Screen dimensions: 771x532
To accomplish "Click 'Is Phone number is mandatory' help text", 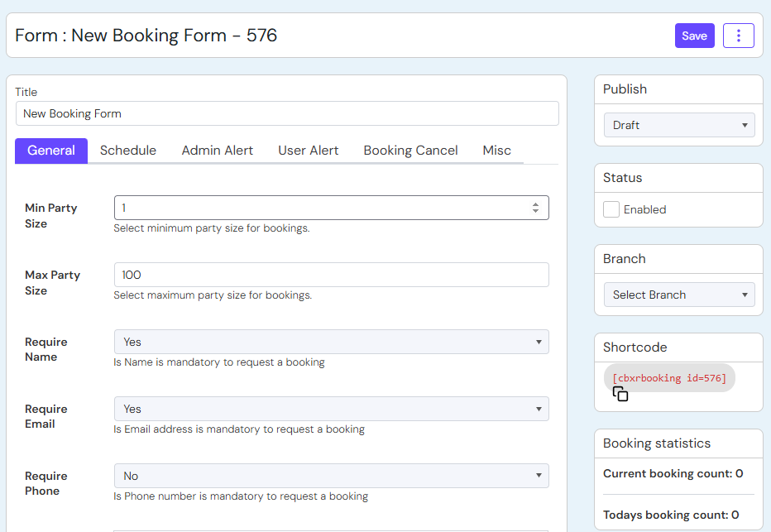I will [x=241, y=496].
